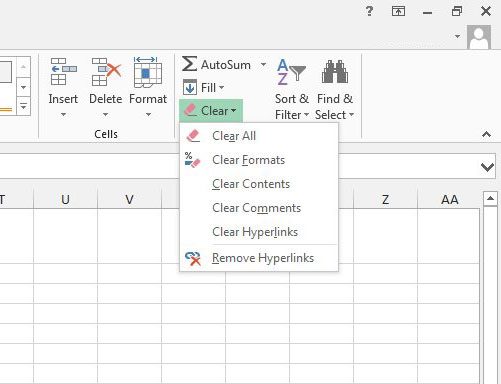Open the Format dropdown arrow
The image size is (501, 384).
click(148, 114)
